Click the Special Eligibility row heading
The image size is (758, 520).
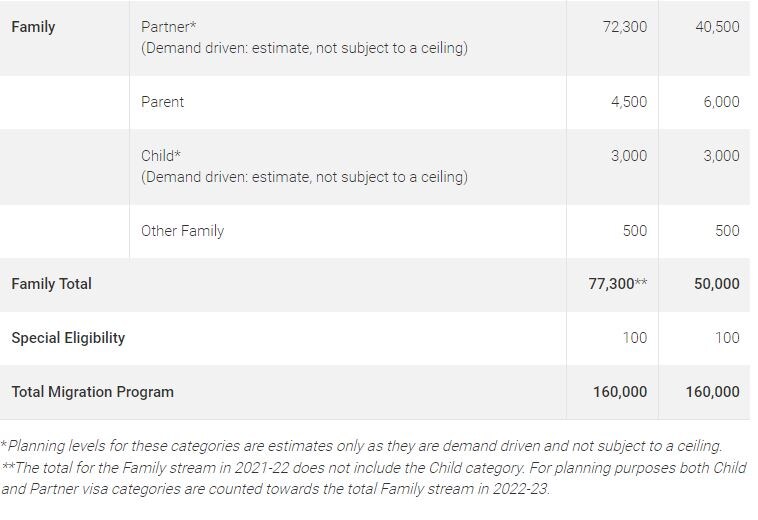(x=68, y=338)
